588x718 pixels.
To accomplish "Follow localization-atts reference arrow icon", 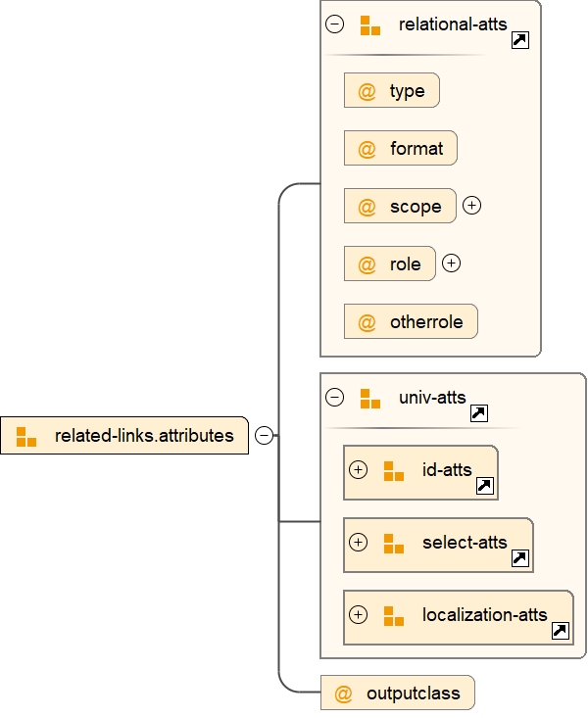I will 560,631.
